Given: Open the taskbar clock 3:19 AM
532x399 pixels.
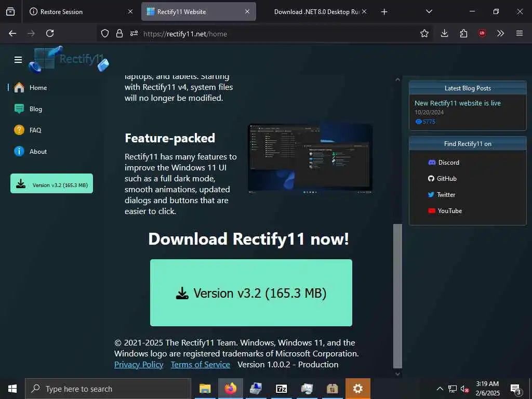Looking at the screenshot, I should 487,389.
